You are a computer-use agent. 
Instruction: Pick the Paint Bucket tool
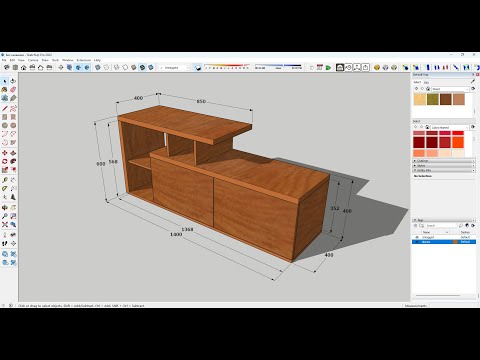5,90
